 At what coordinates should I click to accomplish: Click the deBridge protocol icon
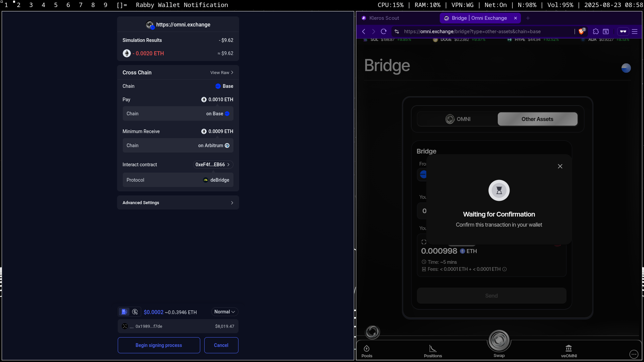click(206, 180)
